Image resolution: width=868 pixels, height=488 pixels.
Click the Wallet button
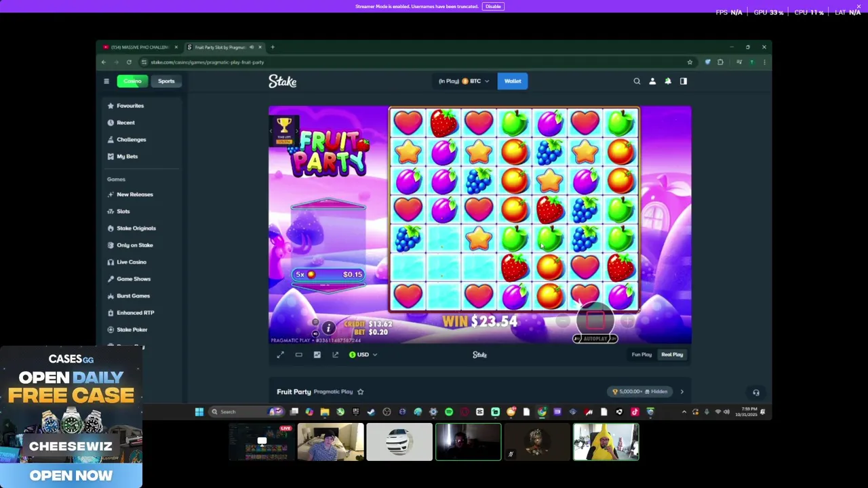pyautogui.click(x=513, y=81)
